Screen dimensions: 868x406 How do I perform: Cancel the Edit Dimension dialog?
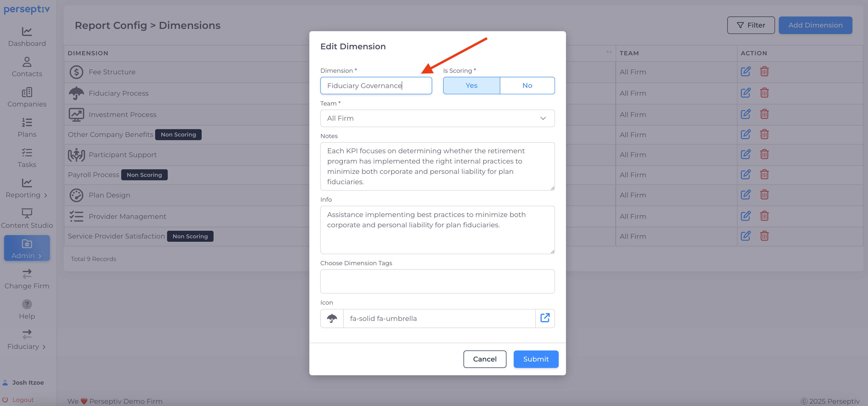pos(484,359)
